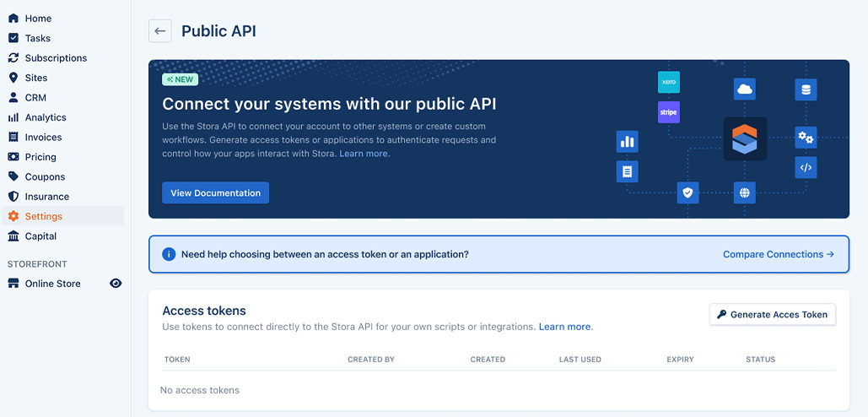This screenshot has width=868, height=417.
Task: Click the Capital bank building icon
Action: click(13, 236)
